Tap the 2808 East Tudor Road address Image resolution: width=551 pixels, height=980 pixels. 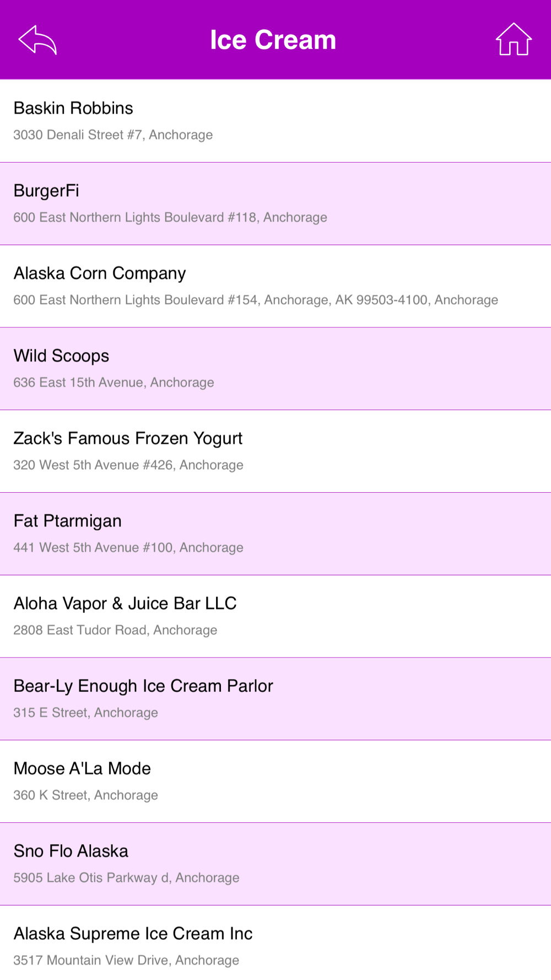pos(115,630)
